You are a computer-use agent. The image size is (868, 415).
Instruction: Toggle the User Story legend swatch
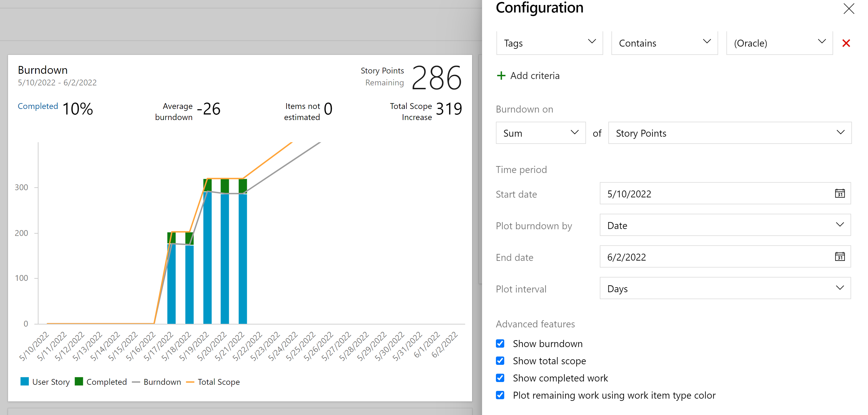(25, 382)
